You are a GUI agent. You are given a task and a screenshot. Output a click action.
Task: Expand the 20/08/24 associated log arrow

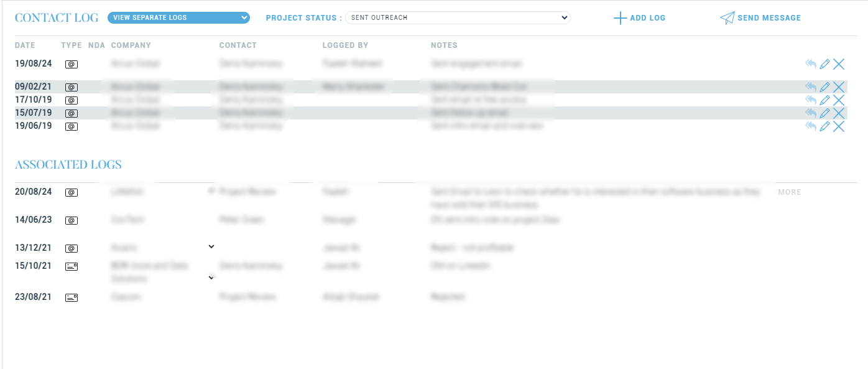211,191
